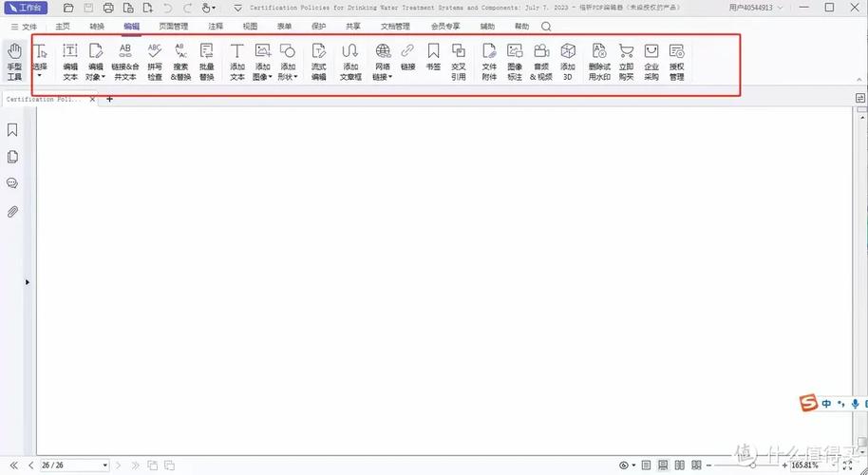This screenshot has width=868, height=475.
Task: Click Buy Now (立即购买) cart icon
Action: [x=626, y=62]
